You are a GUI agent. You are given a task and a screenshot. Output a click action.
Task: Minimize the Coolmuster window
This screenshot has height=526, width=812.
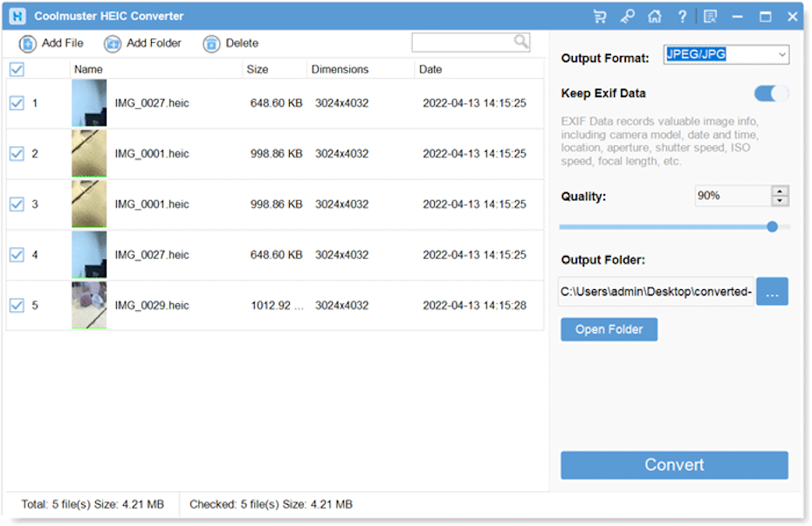[738, 17]
